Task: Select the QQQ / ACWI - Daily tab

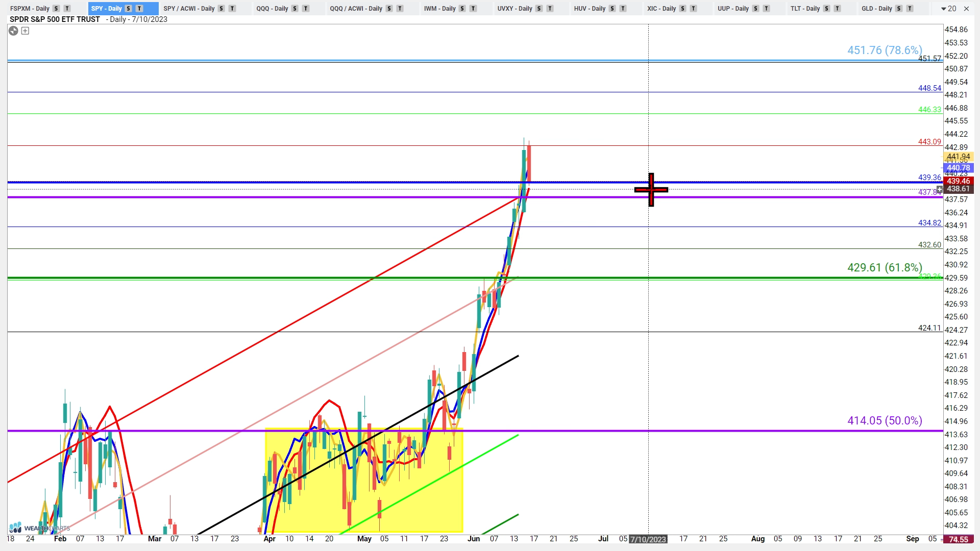Action: tap(356, 9)
